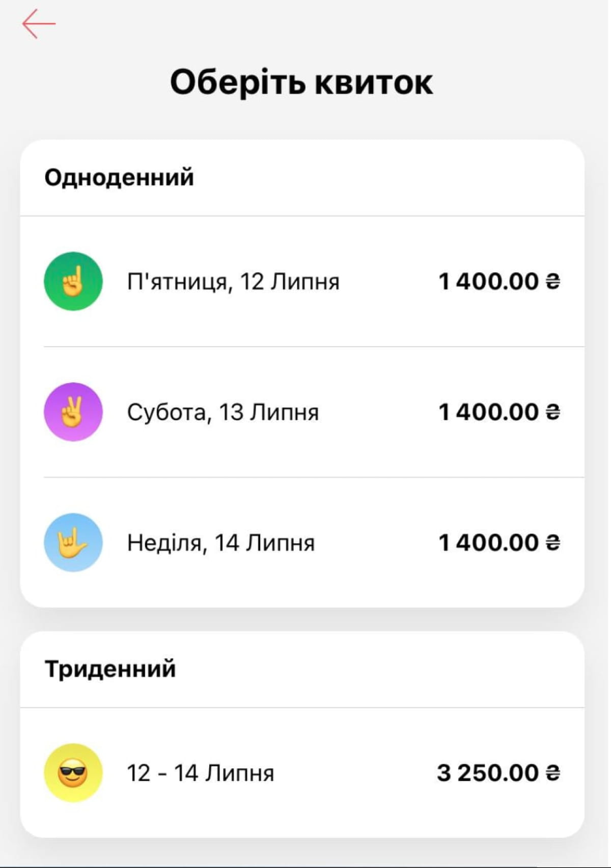This screenshot has height=868, width=611.
Task: Choose the Субота, 13 Липня ticket
Action: [x=223, y=412]
